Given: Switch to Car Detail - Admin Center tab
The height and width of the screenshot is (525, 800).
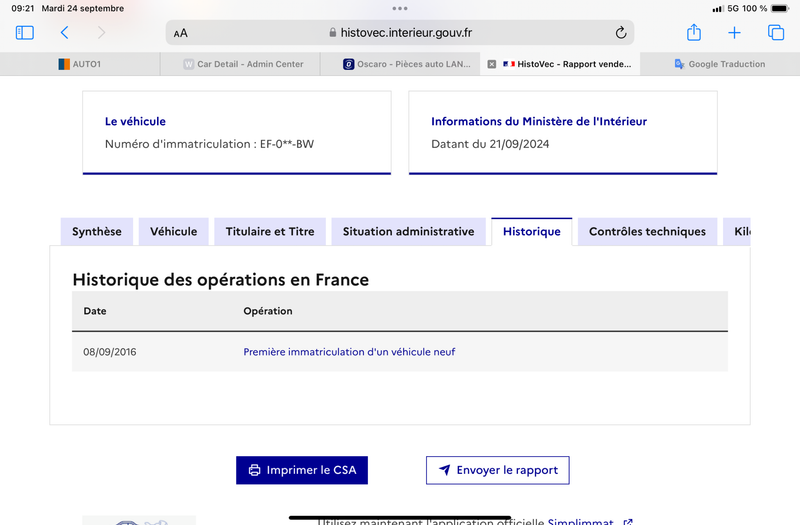Looking at the screenshot, I should (240, 64).
